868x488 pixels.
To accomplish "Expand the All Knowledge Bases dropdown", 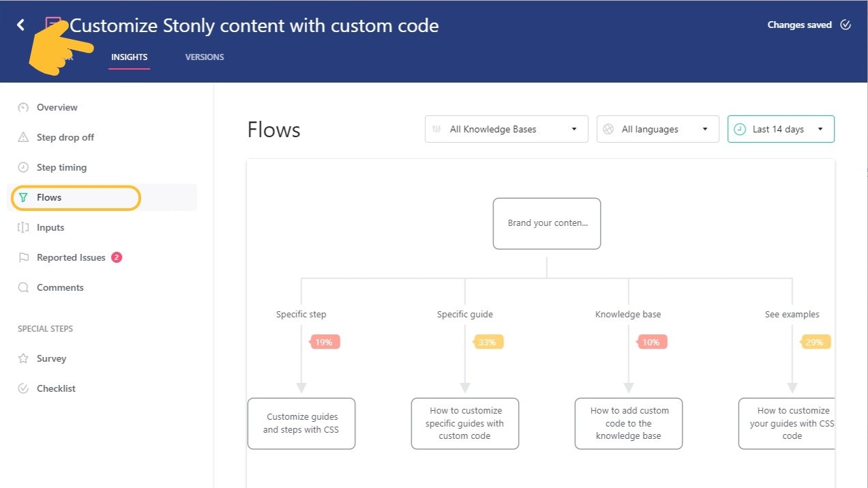I will tap(506, 129).
